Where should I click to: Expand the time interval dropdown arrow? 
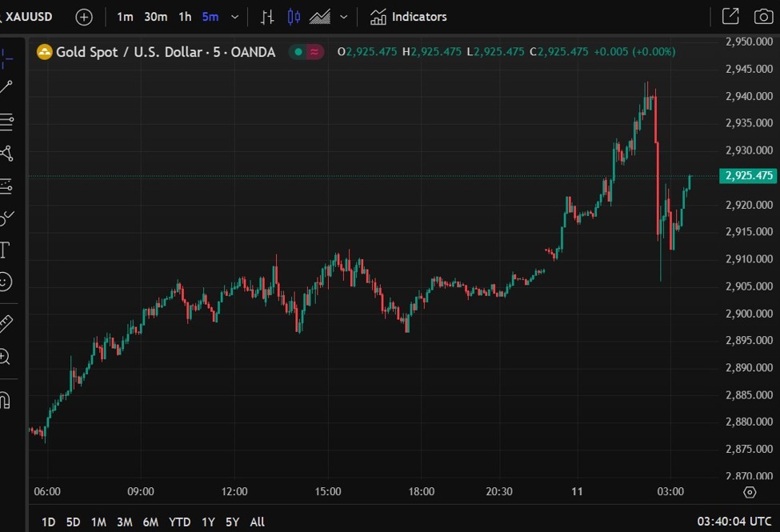(234, 17)
